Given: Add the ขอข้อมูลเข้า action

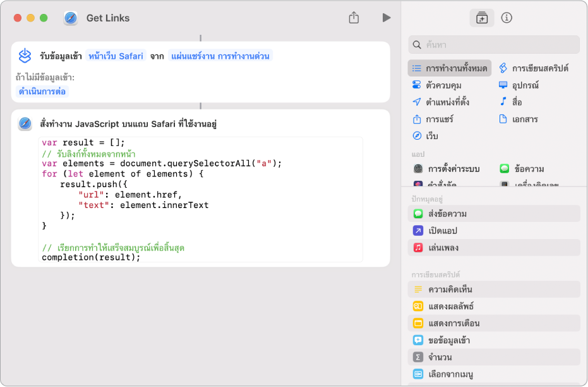Looking at the screenshot, I should point(494,340).
